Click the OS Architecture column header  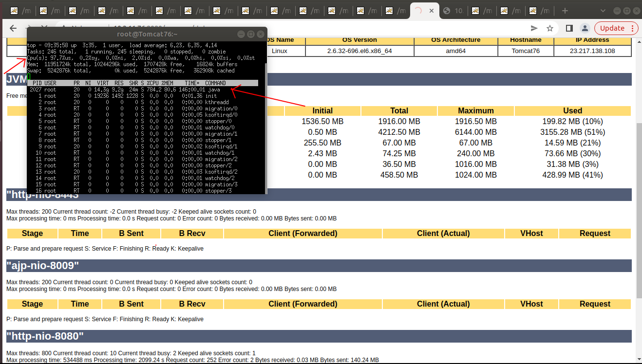[x=456, y=40]
